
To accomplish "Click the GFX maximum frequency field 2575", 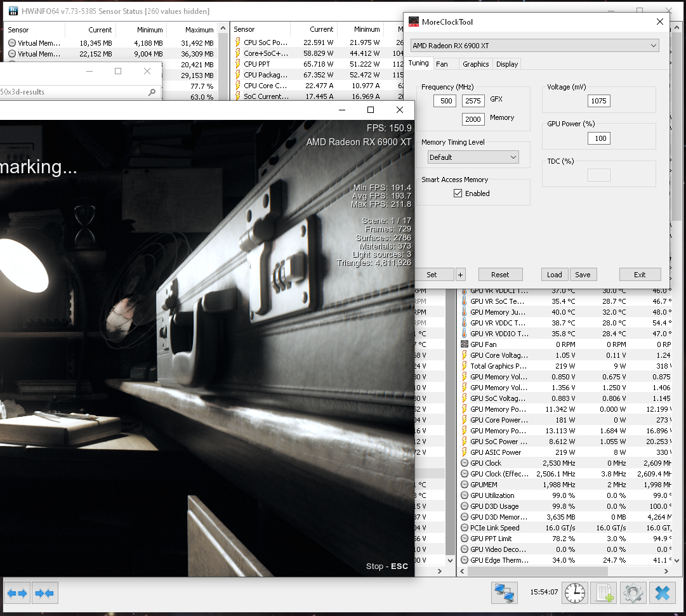I will pyautogui.click(x=473, y=101).
